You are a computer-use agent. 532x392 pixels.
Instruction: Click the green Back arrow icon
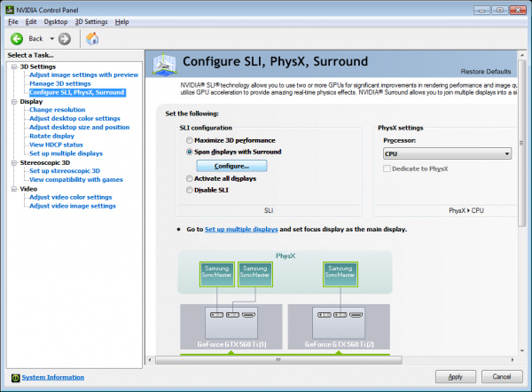point(17,39)
